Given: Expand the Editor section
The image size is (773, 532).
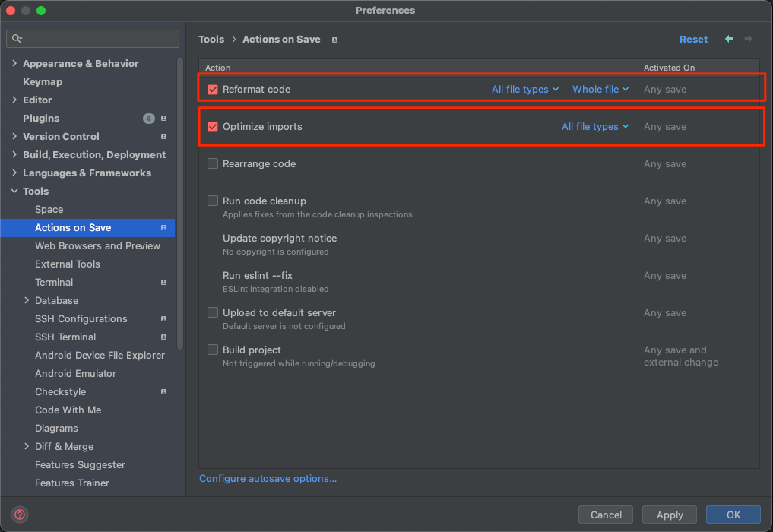Looking at the screenshot, I should pos(14,100).
